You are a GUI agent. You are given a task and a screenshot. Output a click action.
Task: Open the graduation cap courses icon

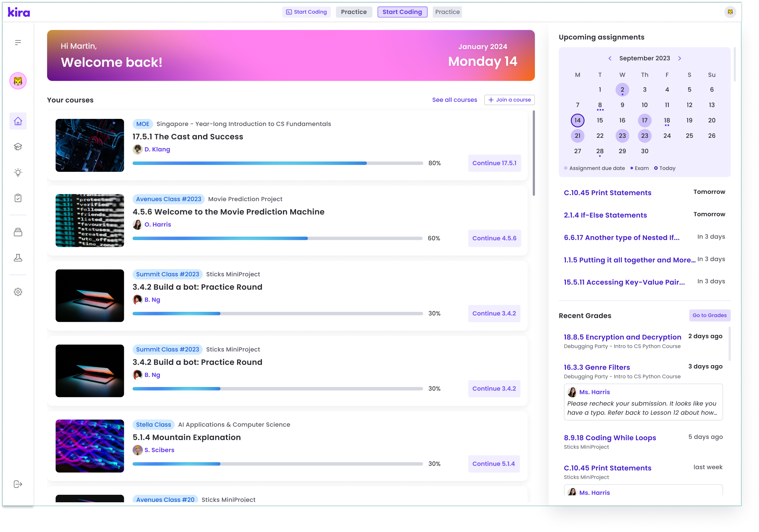[18, 147]
